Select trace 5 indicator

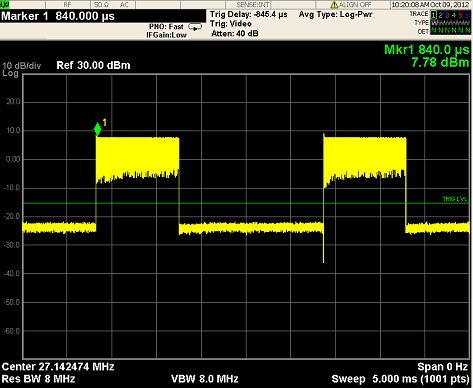(460, 15)
